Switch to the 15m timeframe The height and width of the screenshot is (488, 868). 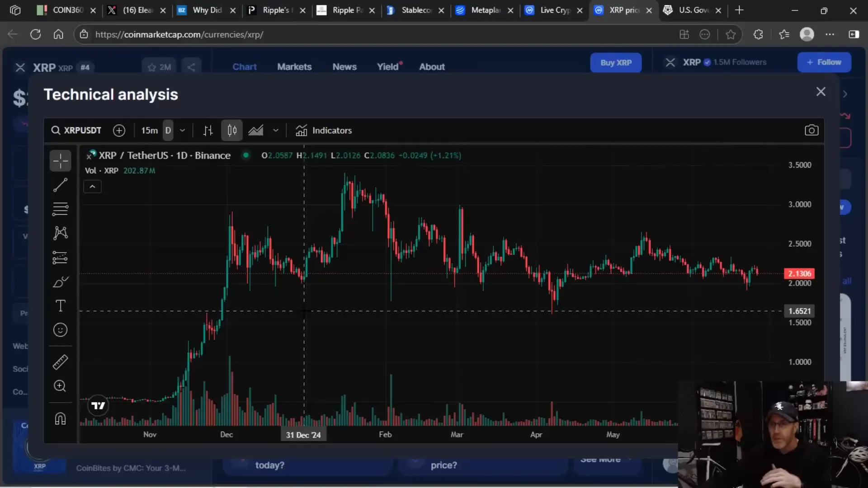tap(149, 131)
